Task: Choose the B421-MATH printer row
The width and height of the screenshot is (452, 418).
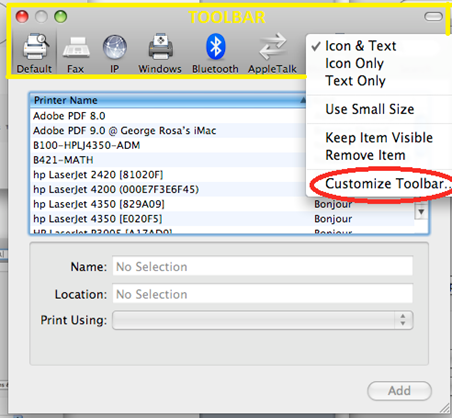Action: pos(168,160)
